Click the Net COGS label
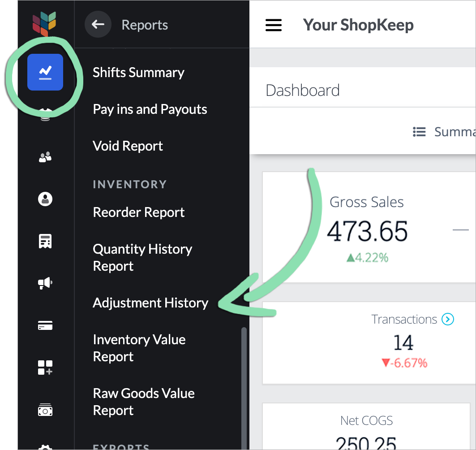476x450 pixels. [x=366, y=421]
